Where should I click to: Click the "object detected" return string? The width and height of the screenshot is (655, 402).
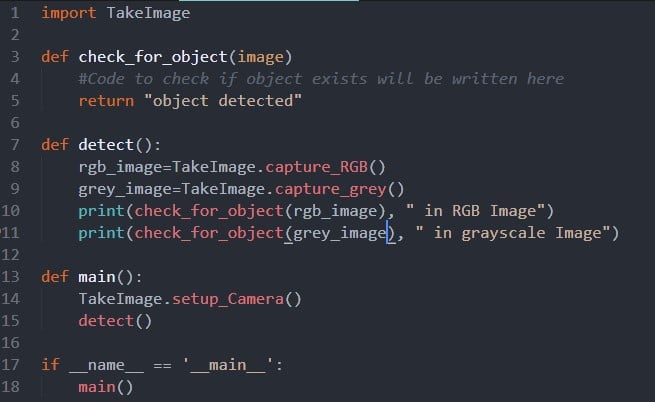(x=223, y=101)
